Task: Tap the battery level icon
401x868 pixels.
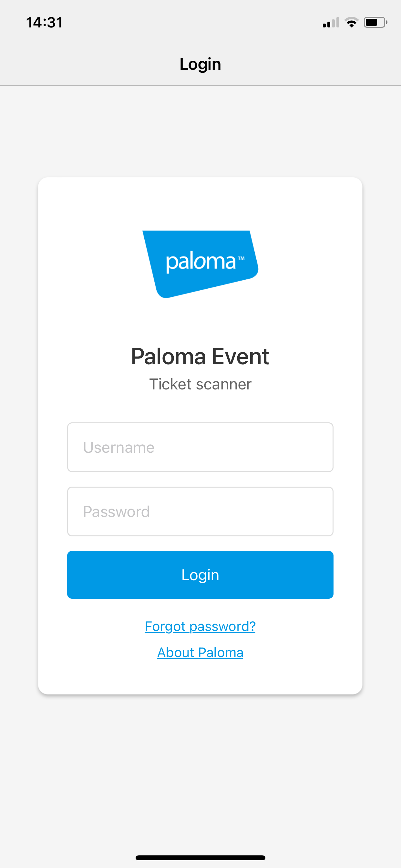Action: coord(375,23)
